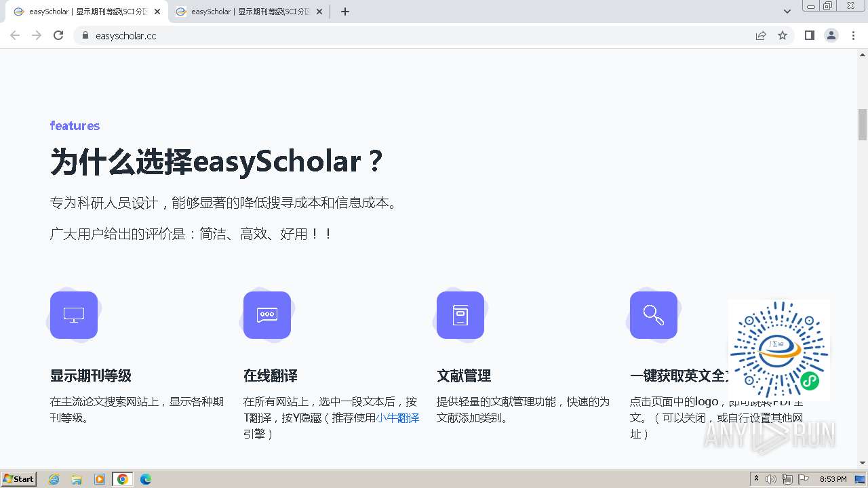Go forward to next page
Viewport: 868px width, 488px height.
click(37, 35)
